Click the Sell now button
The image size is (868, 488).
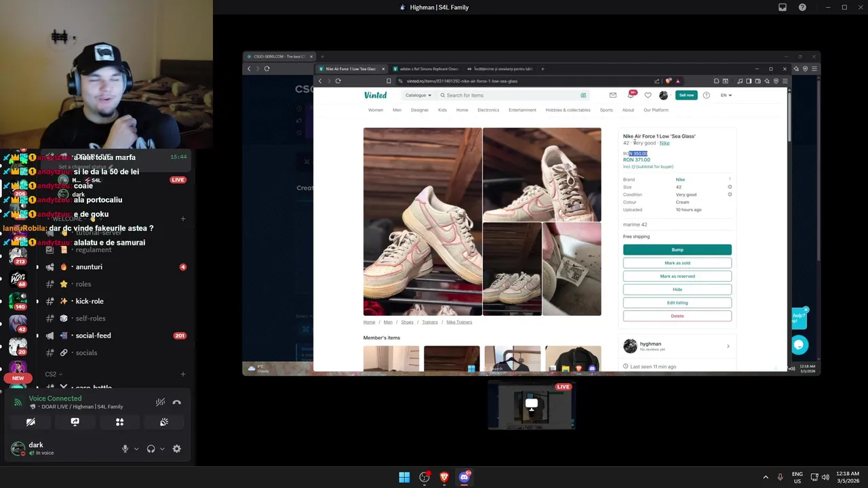coord(686,96)
